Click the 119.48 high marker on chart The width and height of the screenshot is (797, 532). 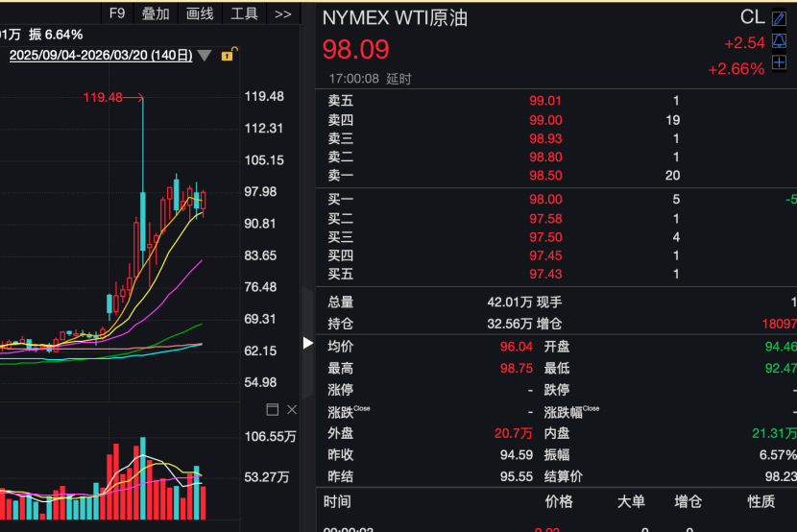[104, 97]
